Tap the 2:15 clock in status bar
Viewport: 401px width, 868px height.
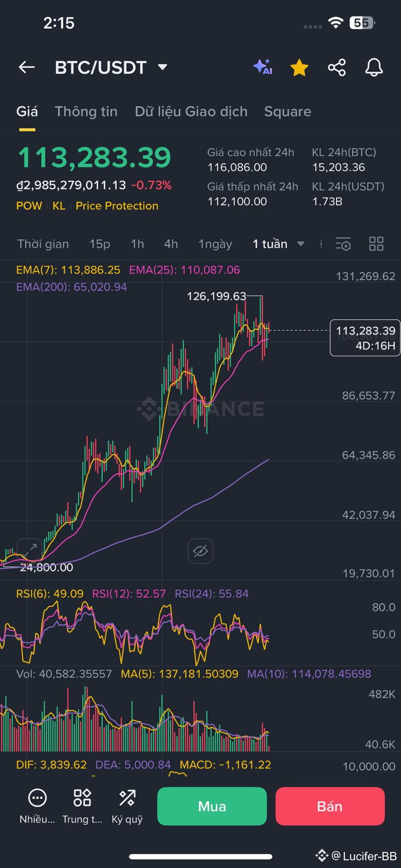59,23
